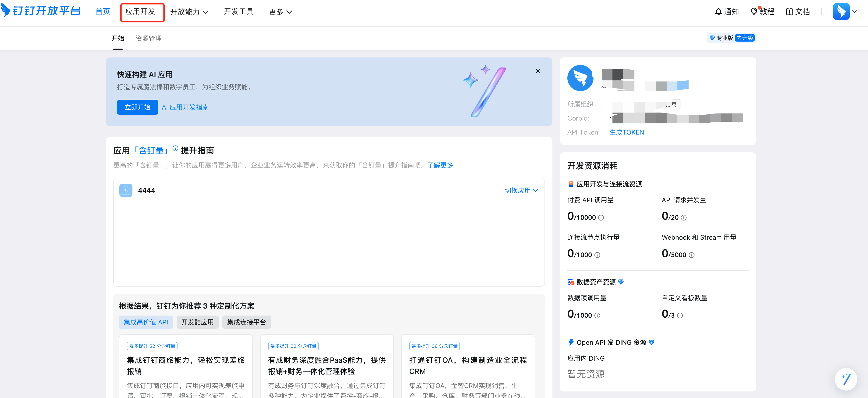Go to 首页 in top navigation
868x398 pixels.
coord(103,12)
